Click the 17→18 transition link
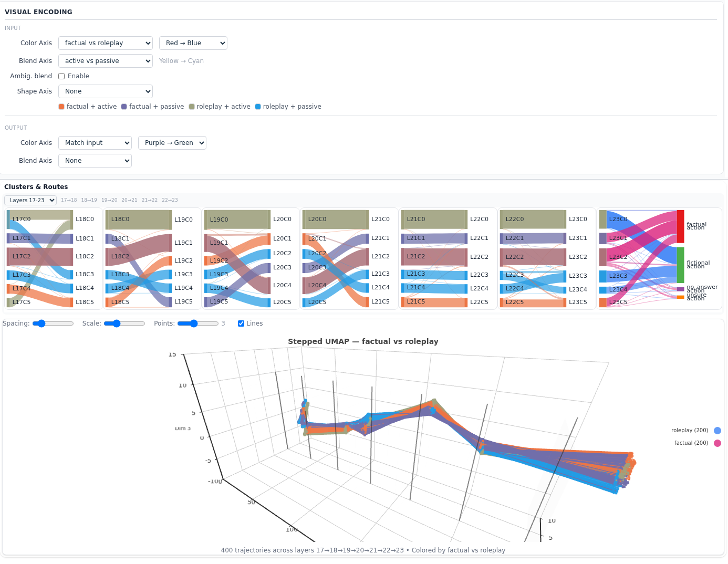The height and width of the screenshot is (564, 728). click(x=69, y=200)
